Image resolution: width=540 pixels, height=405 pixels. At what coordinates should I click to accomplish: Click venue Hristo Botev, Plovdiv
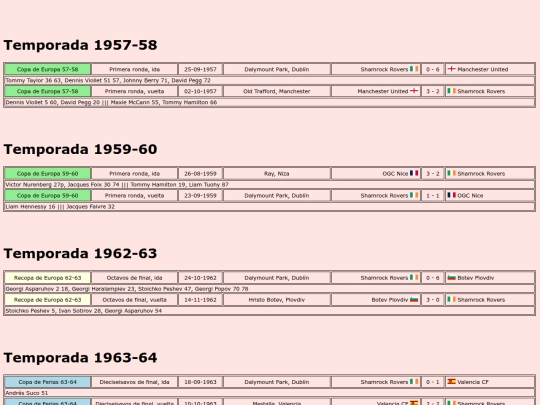point(277,300)
